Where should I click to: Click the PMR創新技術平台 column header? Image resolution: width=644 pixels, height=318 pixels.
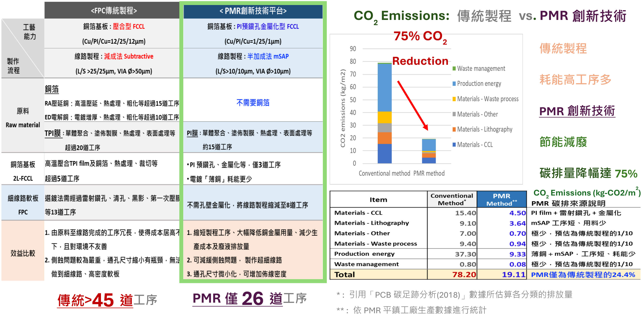coord(253,11)
